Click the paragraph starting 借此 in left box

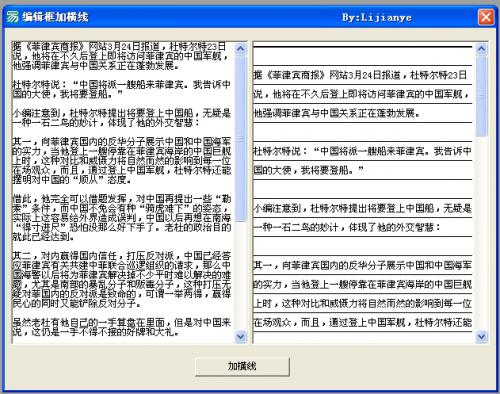point(121,218)
